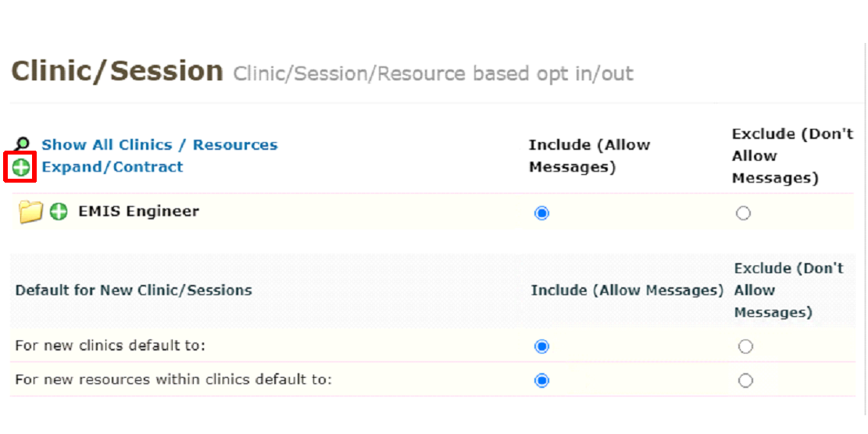This screenshot has width=868, height=434.
Task: Click the Clinic/Session page heading
Action: [x=117, y=72]
